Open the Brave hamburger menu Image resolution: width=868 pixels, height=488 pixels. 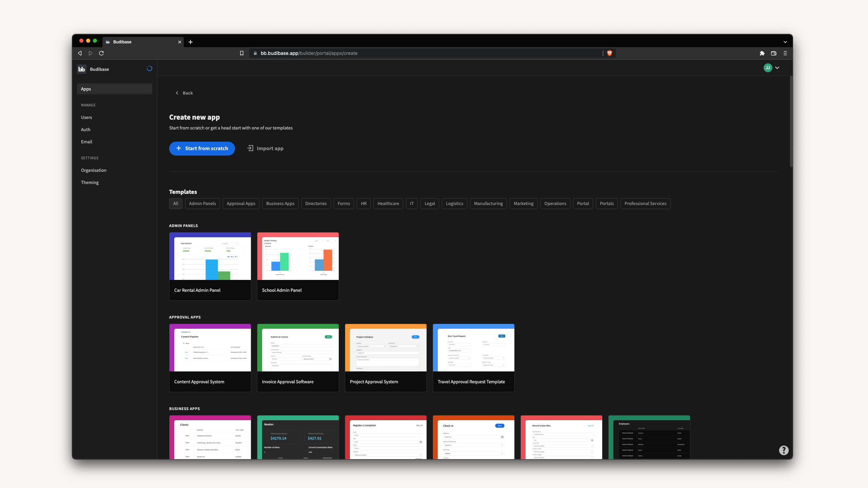785,53
